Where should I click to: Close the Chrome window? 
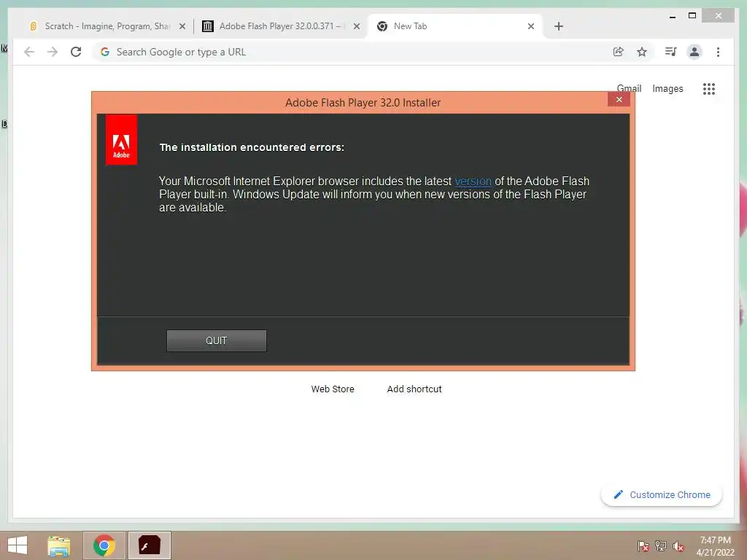(x=718, y=16)
